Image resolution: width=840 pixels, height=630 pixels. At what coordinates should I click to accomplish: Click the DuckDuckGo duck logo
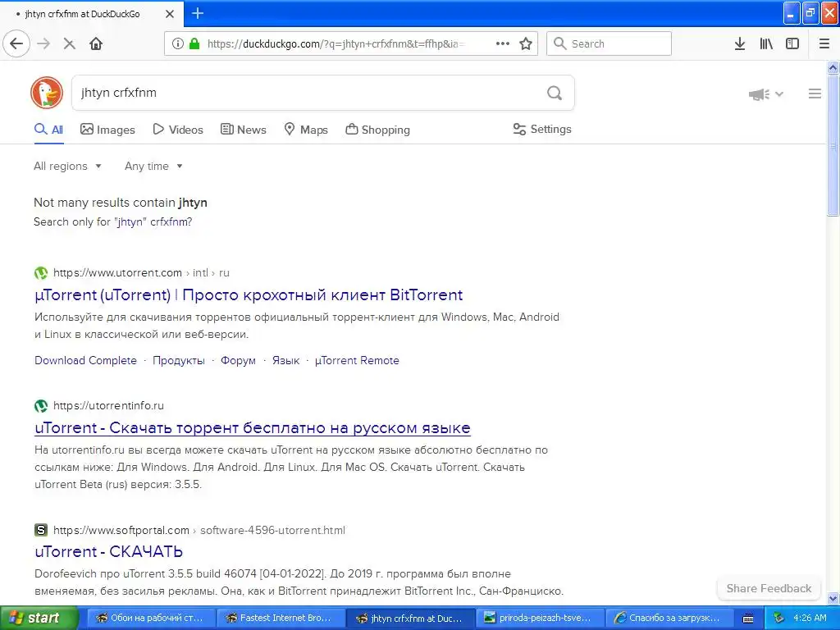pyautogui.click(x=47, y=93)
